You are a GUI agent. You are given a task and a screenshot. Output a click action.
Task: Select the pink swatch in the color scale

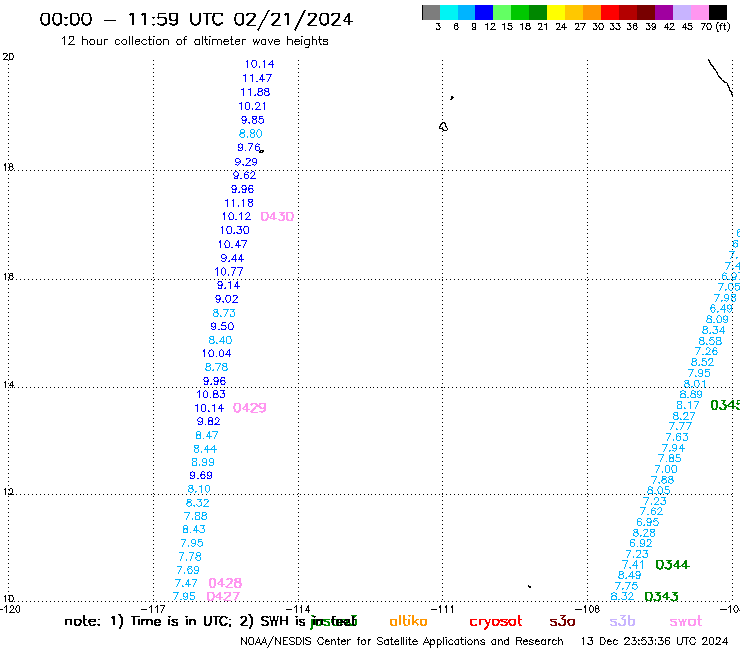[x=700, y=12]
